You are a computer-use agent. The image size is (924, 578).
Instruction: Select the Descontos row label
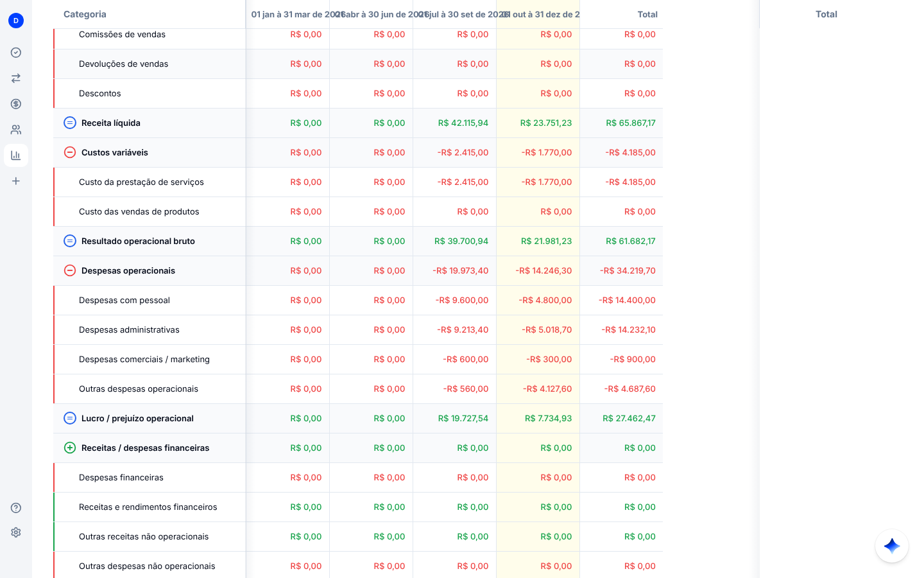[x=99, y=94]
